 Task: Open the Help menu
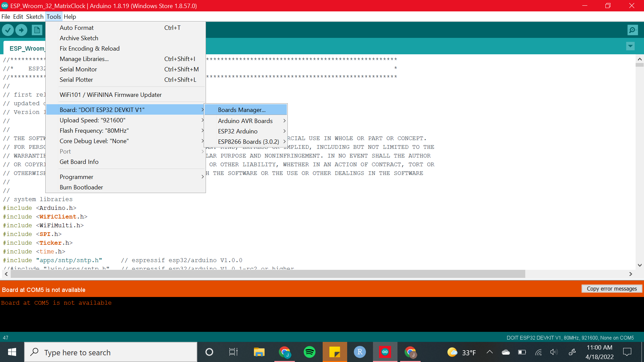(x=70, y=16)
